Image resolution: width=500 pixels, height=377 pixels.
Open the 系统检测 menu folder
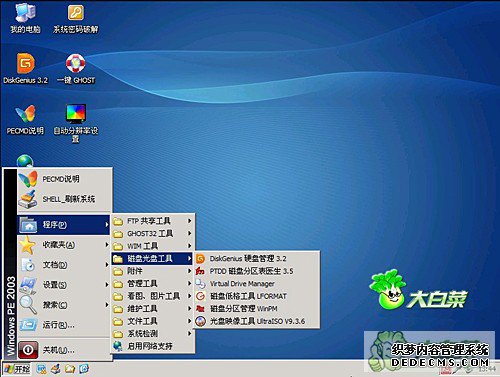pos(152,334)
